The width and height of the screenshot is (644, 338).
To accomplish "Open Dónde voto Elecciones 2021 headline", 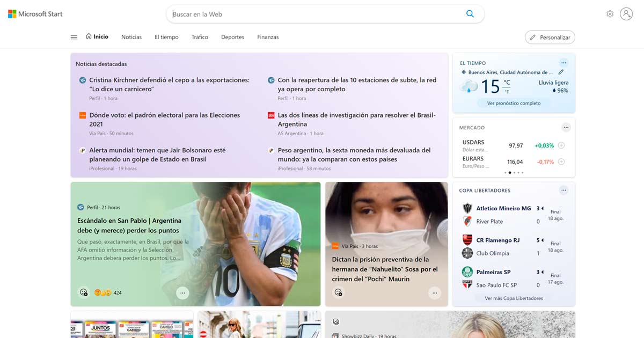I will [164, 120].
